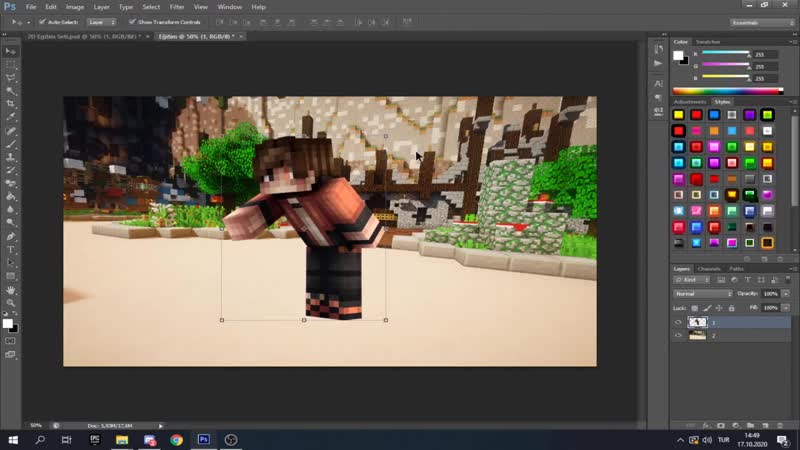Screen dimensions: 800x450
Task: Open the Opacity slider dropdown arrow
Action: [x=786, y=294]
